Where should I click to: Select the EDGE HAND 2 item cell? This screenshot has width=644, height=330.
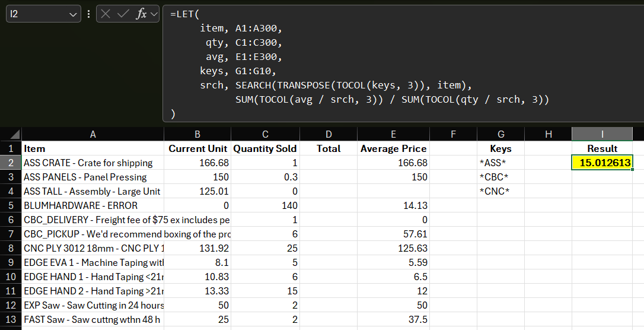93,291
